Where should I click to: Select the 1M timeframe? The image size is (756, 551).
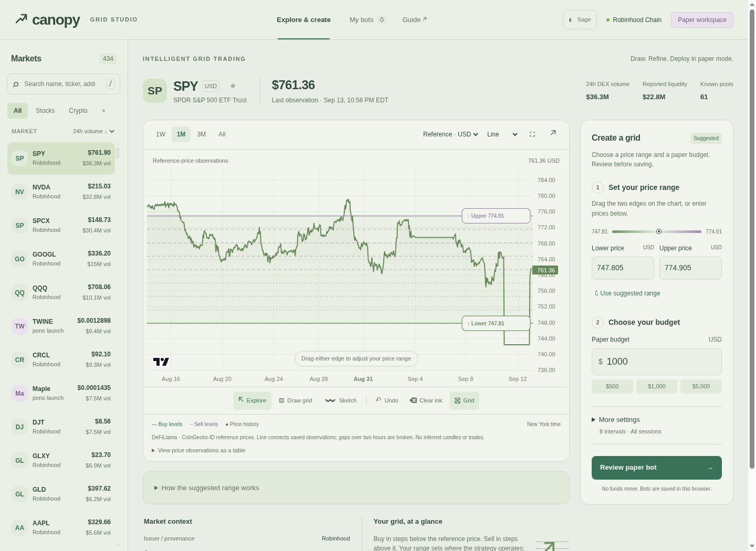[181, 134]
